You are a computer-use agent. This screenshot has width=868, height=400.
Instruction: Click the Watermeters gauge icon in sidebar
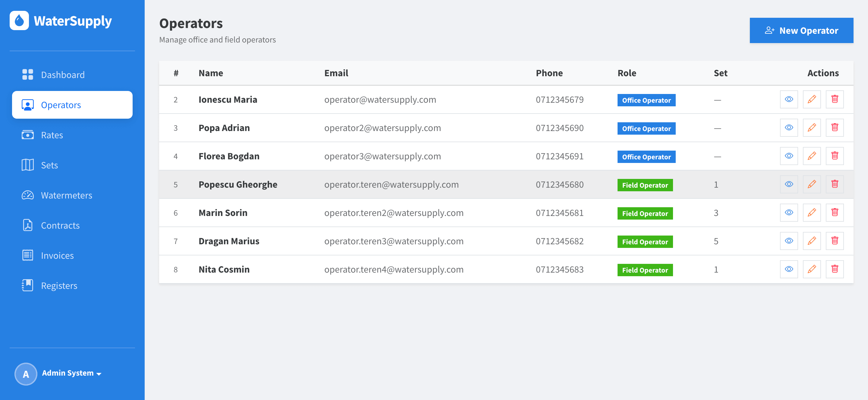28,195
